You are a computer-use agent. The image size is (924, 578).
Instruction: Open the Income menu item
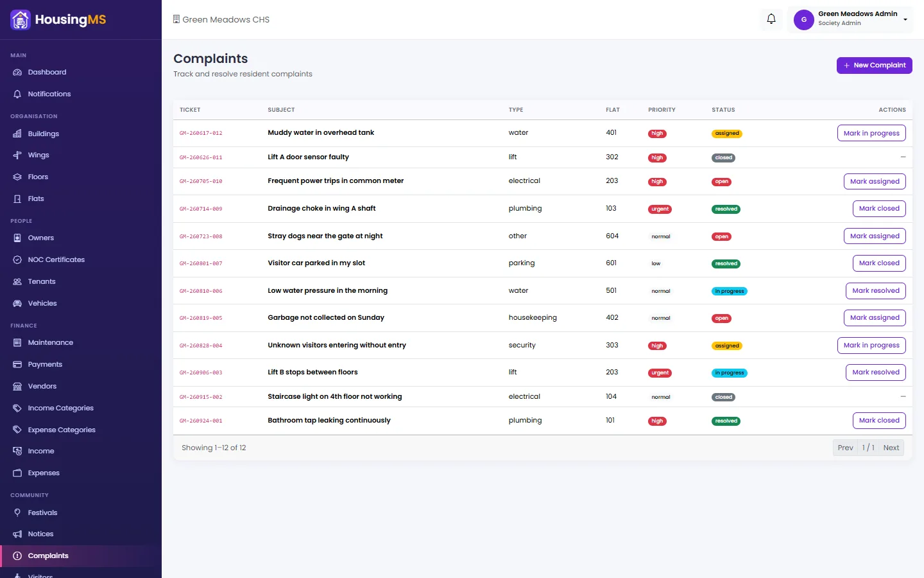pos(81,451)
